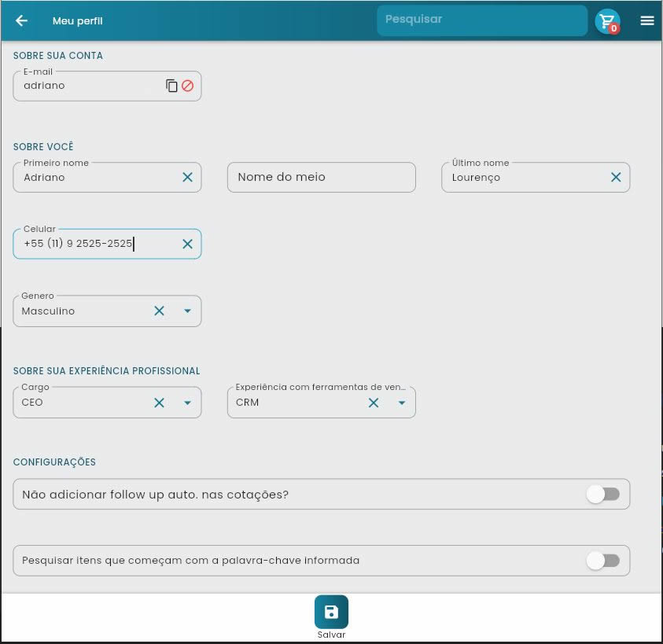Expand the Cargo dropdown
The height and width of the screenshot is (644, 663).
(x=187, y=403)
